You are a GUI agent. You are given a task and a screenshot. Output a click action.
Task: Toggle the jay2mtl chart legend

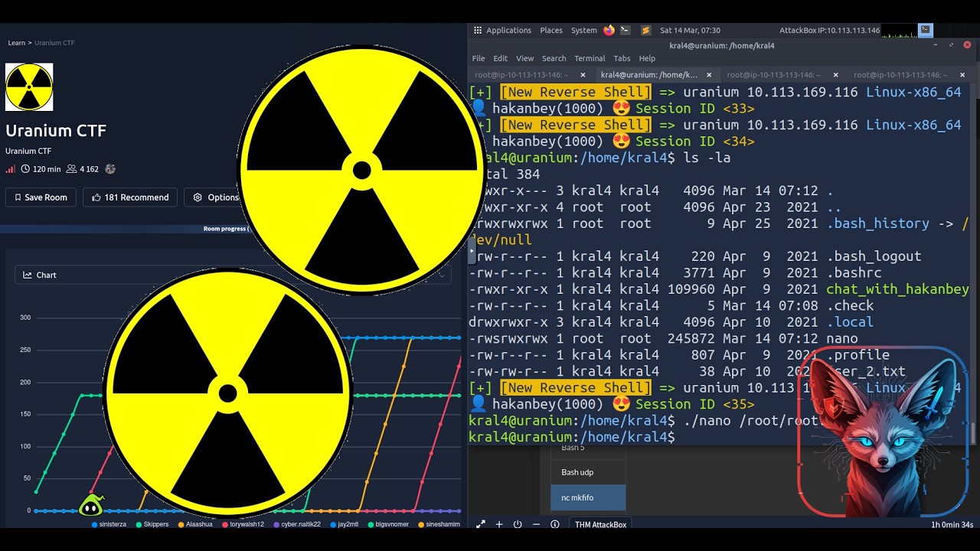[345, 524]
